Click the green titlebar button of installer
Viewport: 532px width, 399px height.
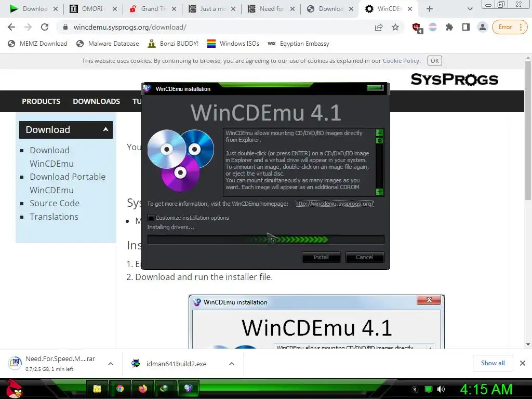(x=375, y=88)
